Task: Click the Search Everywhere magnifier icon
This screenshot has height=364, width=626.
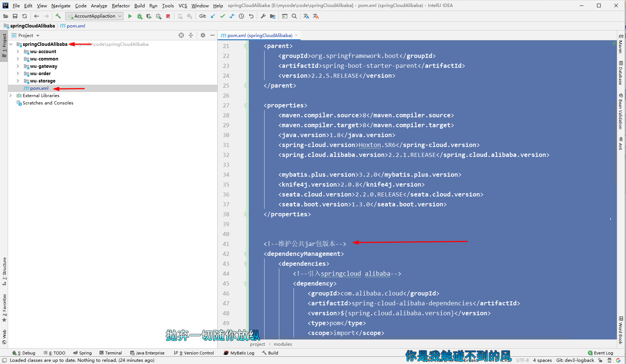Action: point(294,16)
